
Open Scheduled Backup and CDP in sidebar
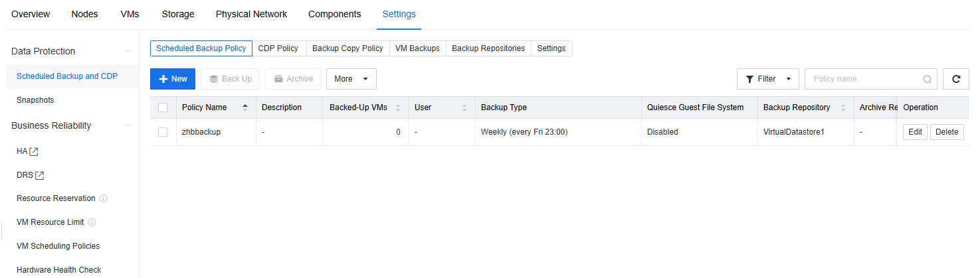[67, 76]
